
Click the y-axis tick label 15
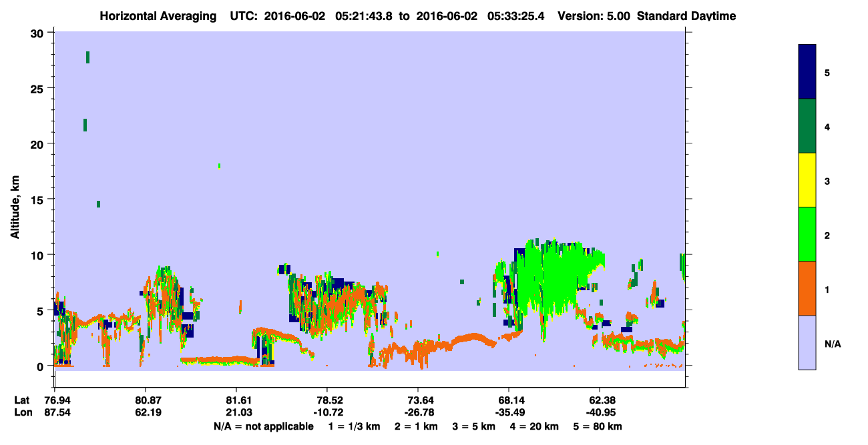(39, 199)
